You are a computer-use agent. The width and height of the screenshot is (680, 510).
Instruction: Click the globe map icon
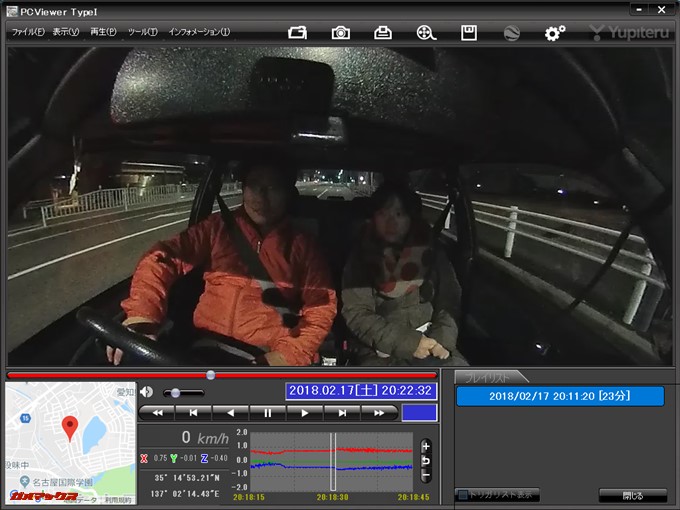pyautogui.click(x=511, y=32)
